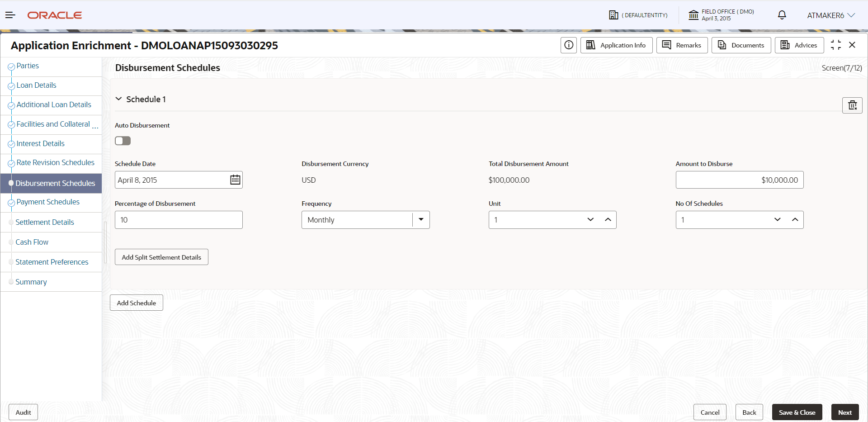The height and width of the screenshot is (422, 868).
Task: Go to the Cash Flow step
Action: (32, 242)
